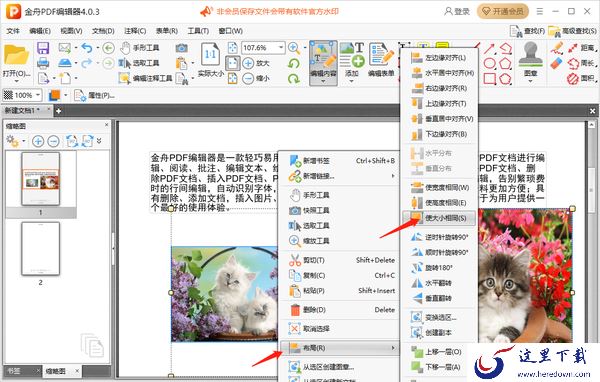
Task: Click the rotate counterclockwise green arrow icon
Action: coord(294,63)
